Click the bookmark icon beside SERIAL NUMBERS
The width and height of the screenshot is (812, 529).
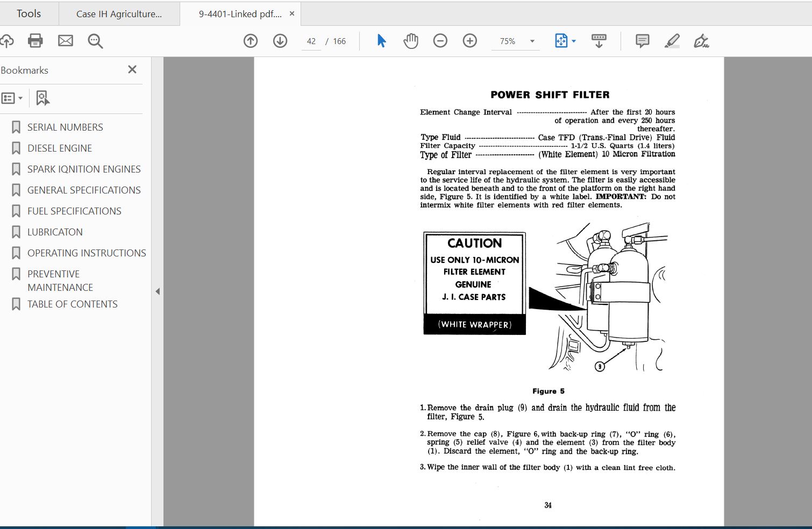pyautogui.click(x=16, y=127)
